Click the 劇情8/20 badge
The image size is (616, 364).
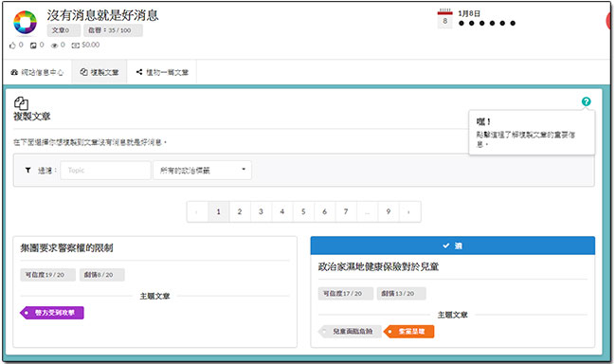click(x=102, y=275)
